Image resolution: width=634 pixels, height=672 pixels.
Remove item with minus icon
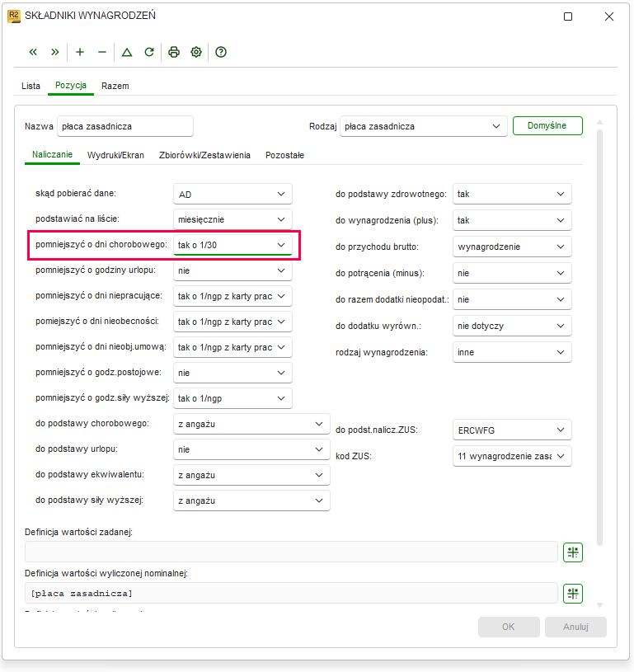102,52
